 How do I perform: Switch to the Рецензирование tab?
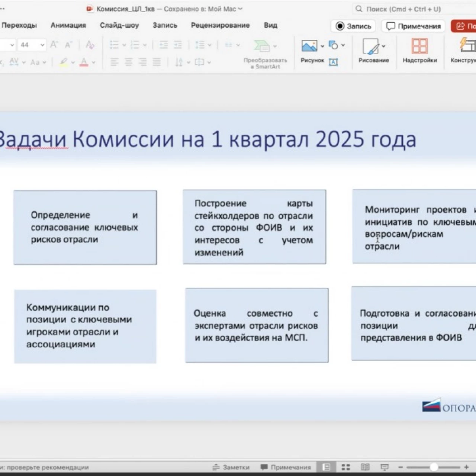click(220, 25)
